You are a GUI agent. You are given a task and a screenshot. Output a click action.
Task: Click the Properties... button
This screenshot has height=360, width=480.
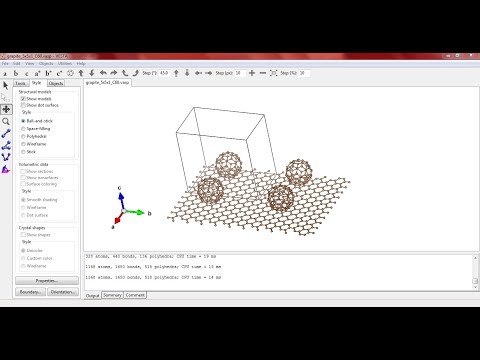click(47, 281)
